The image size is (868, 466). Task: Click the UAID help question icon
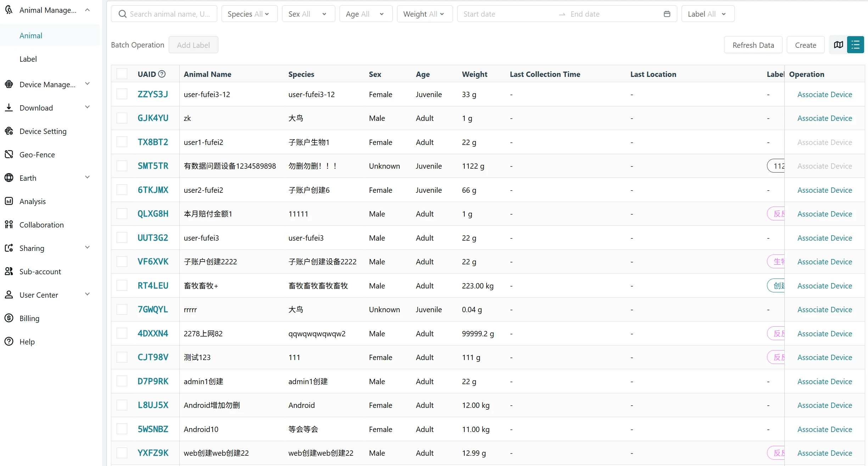(x=162, y=74)
